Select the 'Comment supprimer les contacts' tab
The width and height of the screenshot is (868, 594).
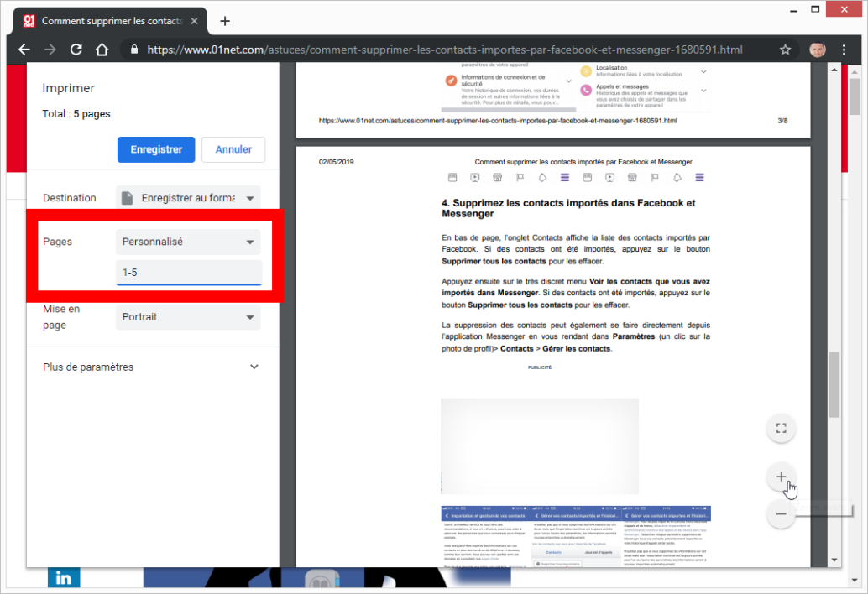point(112,21)
